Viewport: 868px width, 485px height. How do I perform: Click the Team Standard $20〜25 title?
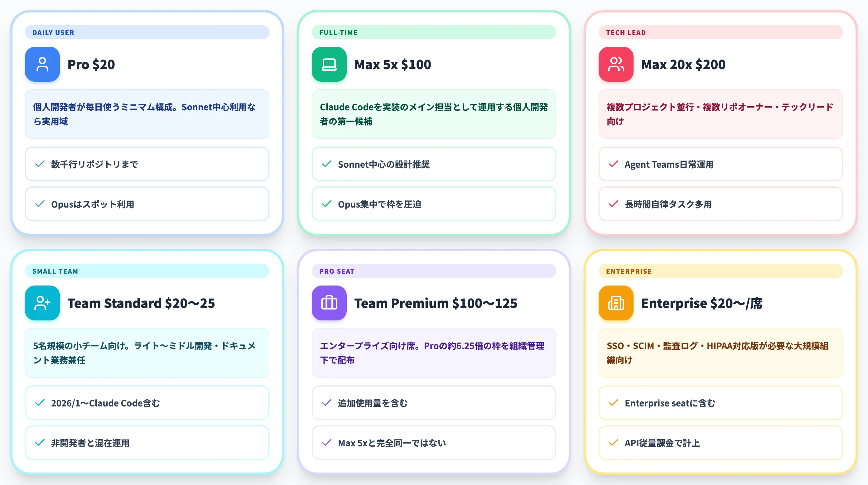pyautogui.click(x=141, y=303)
